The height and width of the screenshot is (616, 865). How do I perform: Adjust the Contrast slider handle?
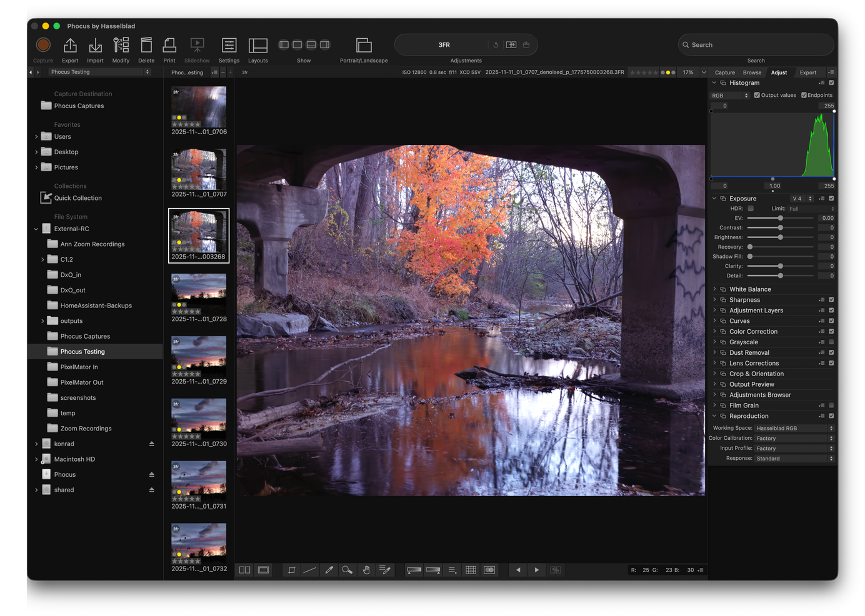point(780,228)
